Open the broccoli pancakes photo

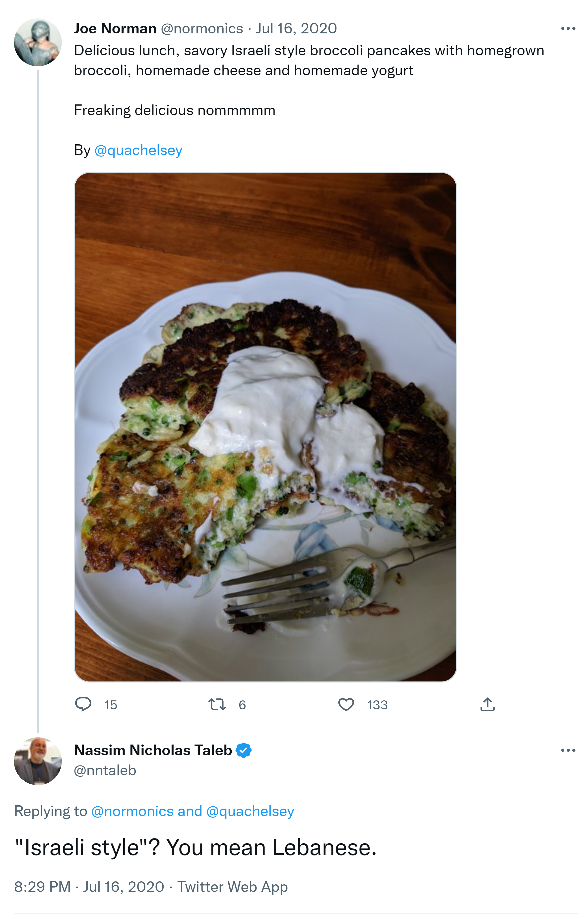click(x=265, y=427)
